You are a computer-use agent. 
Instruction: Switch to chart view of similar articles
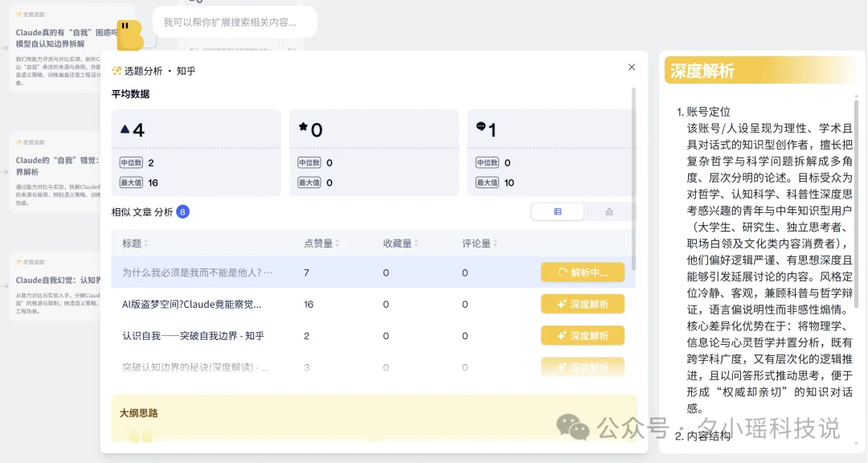pyautogui.click(x=608, y=211)
